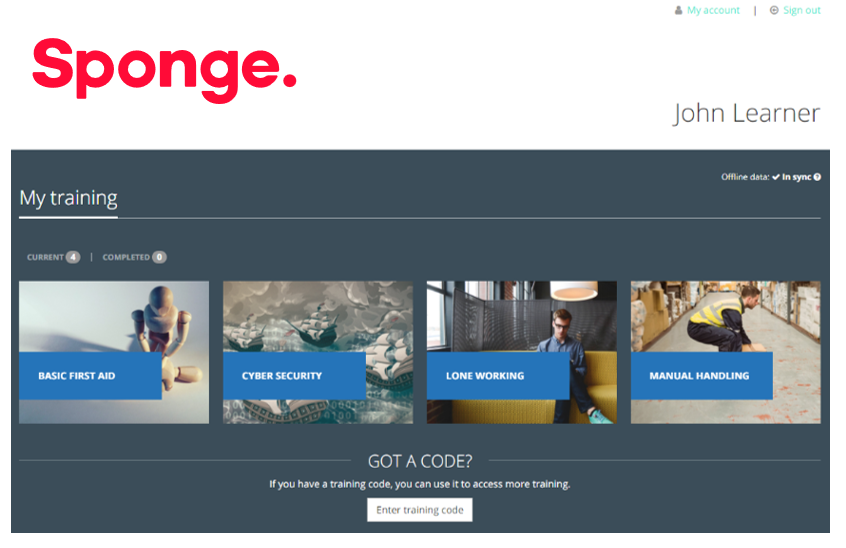Show the Completed courses filter

tap(126, 257)
